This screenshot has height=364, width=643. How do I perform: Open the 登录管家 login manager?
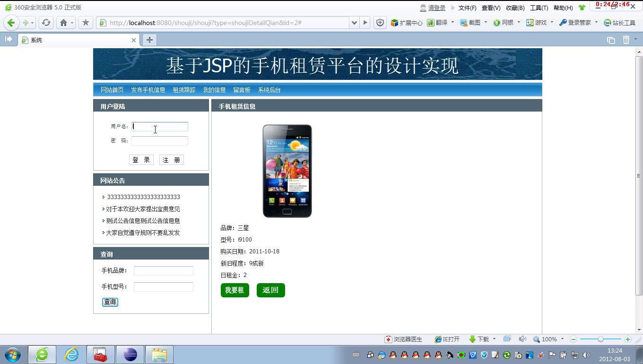click(x=575, y=23)
